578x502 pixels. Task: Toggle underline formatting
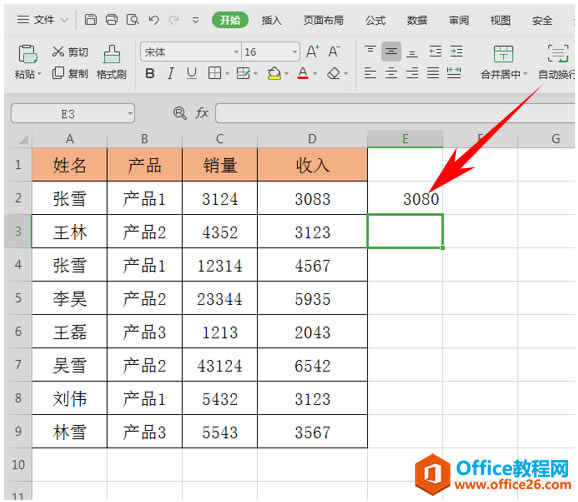pyautogui.click(x=191, y=73)
